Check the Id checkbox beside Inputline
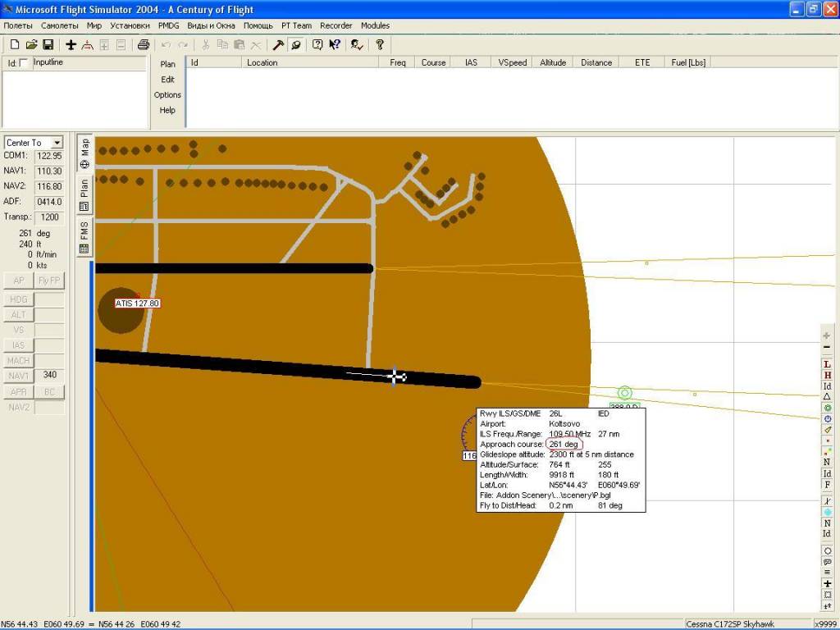The image size is (840, 630). [x=23, y=63]
